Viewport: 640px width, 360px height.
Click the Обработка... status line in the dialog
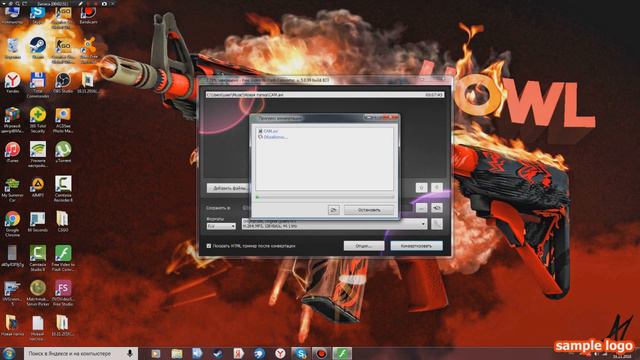pyautogui.click(x=273, y=137)
